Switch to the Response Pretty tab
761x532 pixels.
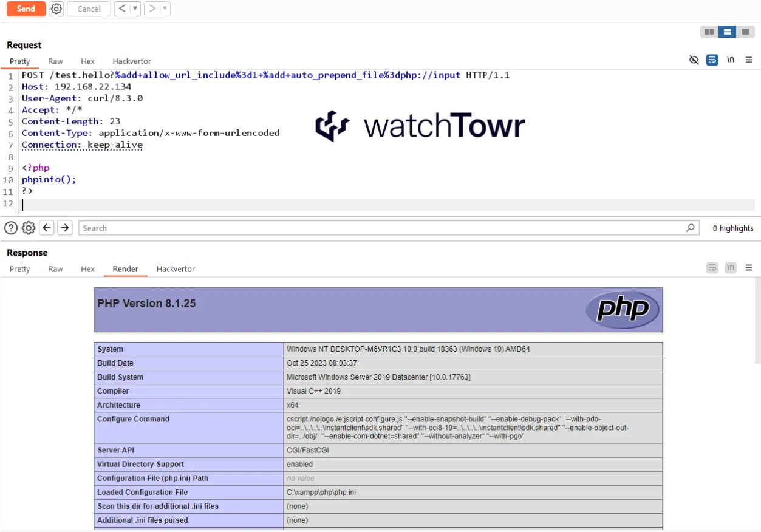coord(19,269)
